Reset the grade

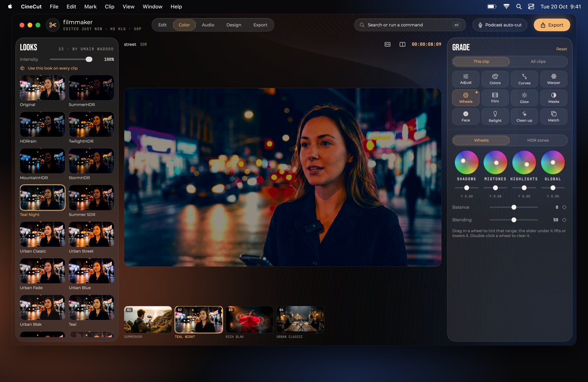point(562,49)
